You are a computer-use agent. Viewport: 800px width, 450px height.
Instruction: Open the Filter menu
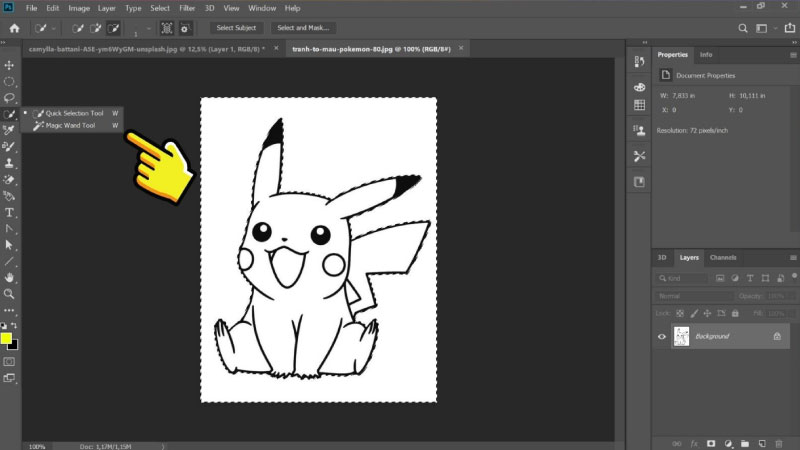[x=187, y=8]
